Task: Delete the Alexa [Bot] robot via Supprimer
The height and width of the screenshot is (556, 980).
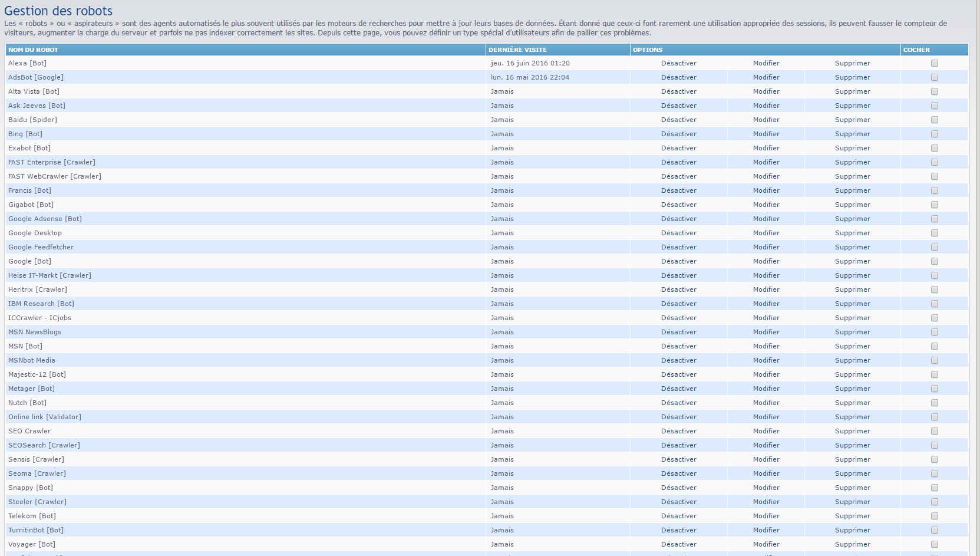Action: [x=853, y=63]
